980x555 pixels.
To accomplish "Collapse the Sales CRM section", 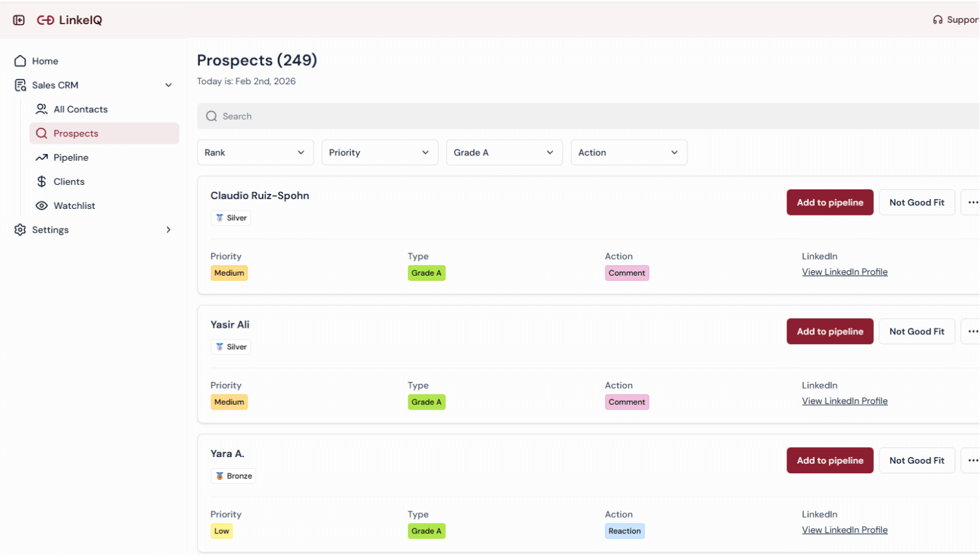I will pyautogui.click(x=168, y=86).
